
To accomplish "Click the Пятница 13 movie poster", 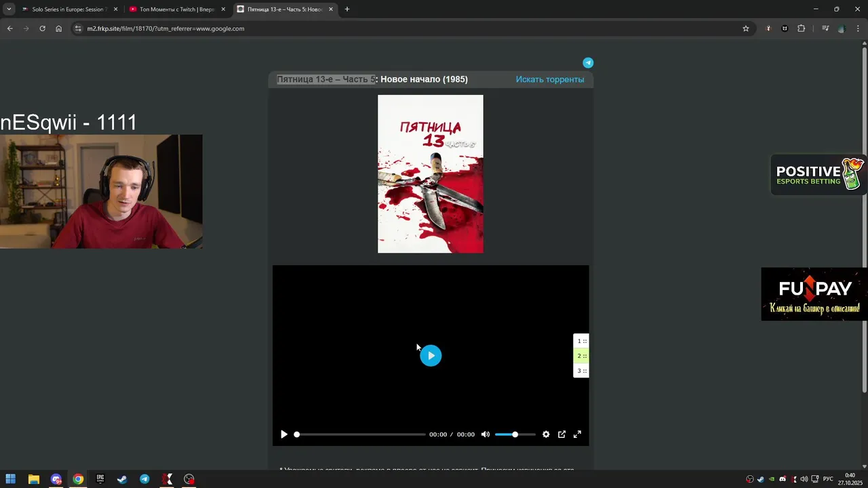I will (x=431, y=174).
